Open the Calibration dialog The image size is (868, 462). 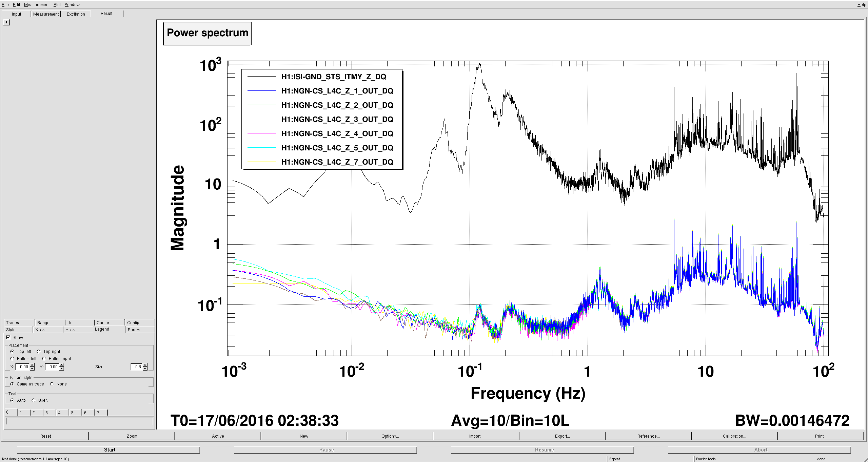click(x=735, y=436)
